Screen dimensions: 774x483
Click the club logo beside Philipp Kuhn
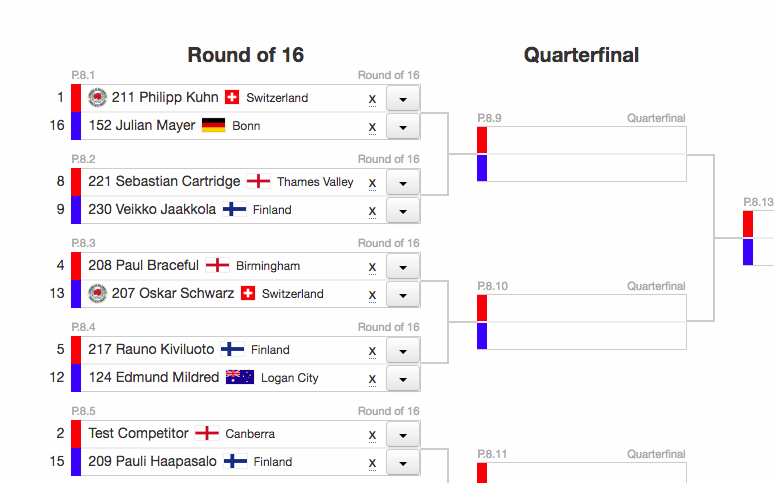click(97, 98)
